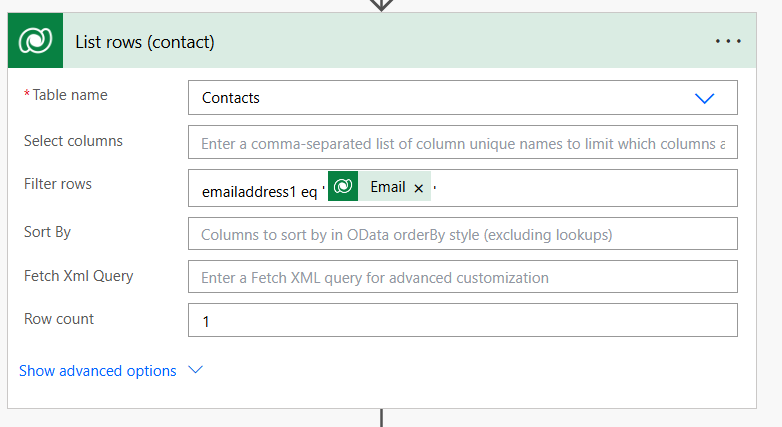The image size is (782, 427).
Task: Expand the Table name dropdown chevron
Action: click(705, 98)
